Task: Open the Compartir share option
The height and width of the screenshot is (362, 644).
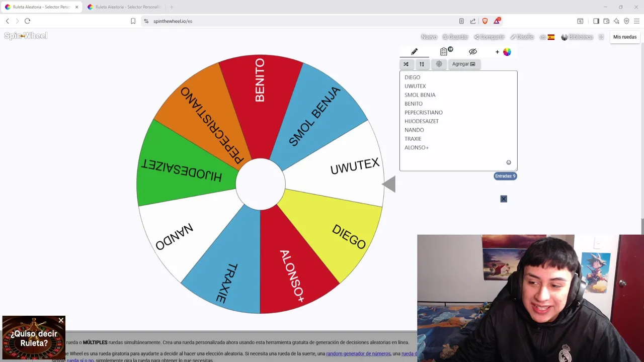Action: click(x=489, y=37)
